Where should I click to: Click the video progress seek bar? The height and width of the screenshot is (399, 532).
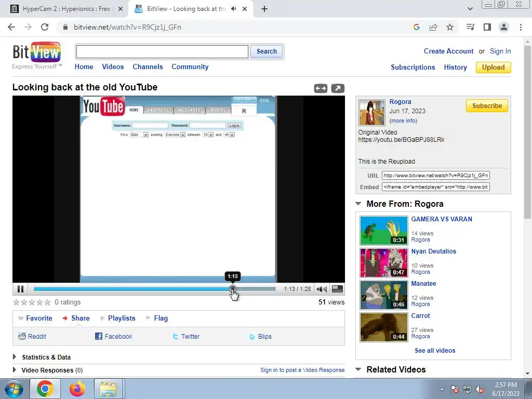coord(155,289)
